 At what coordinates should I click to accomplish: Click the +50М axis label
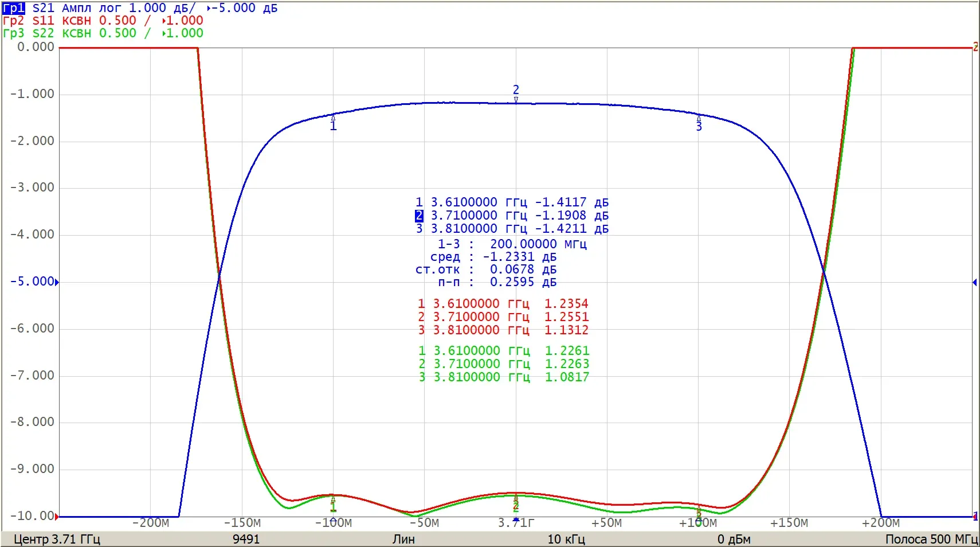607,523
